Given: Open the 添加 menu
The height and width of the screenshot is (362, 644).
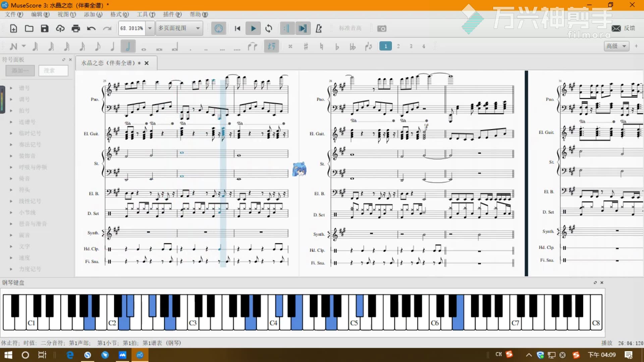Looking at the screenshot, I should point(93,14).
